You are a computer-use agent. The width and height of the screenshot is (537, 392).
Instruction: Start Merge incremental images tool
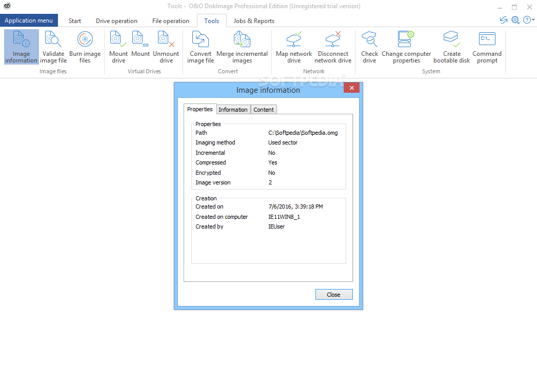coord(242,47)
